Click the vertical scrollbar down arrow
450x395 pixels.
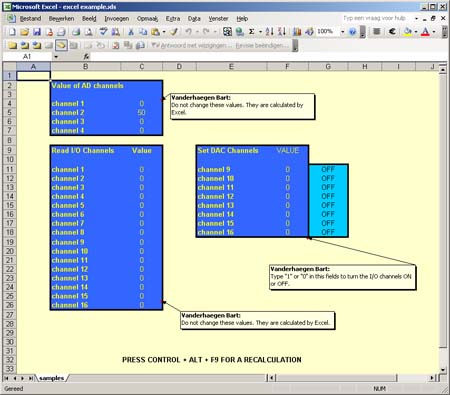[x=443, y=369]
